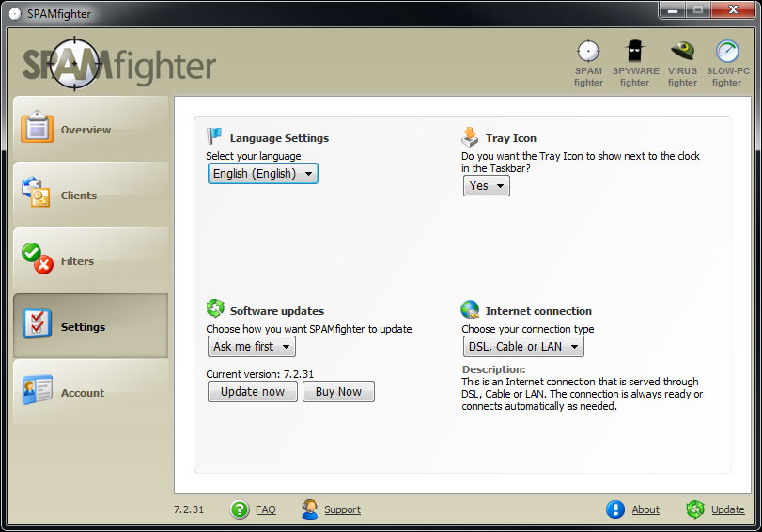Click the 7.2.31 version number in footer
The image size is (762, 532).
[189, 509]
